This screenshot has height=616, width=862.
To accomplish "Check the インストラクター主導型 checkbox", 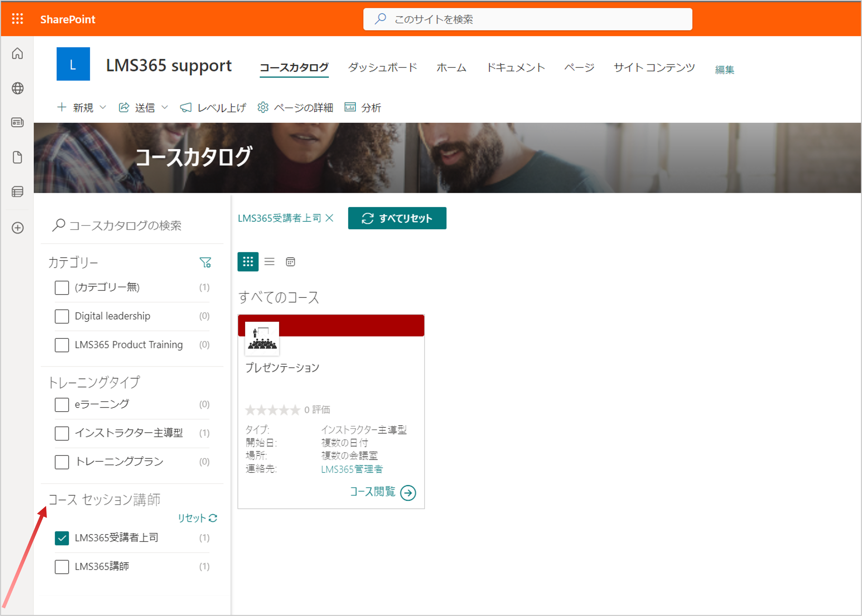I will (62, 433).
